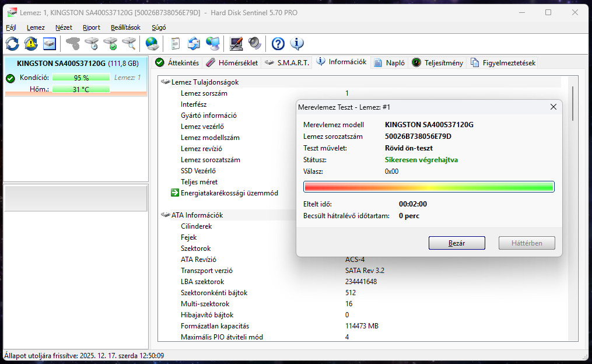Screen dimensions: 592x364
Task: Click the disk with magnifier surface test icon
Action: pos(129,44)
